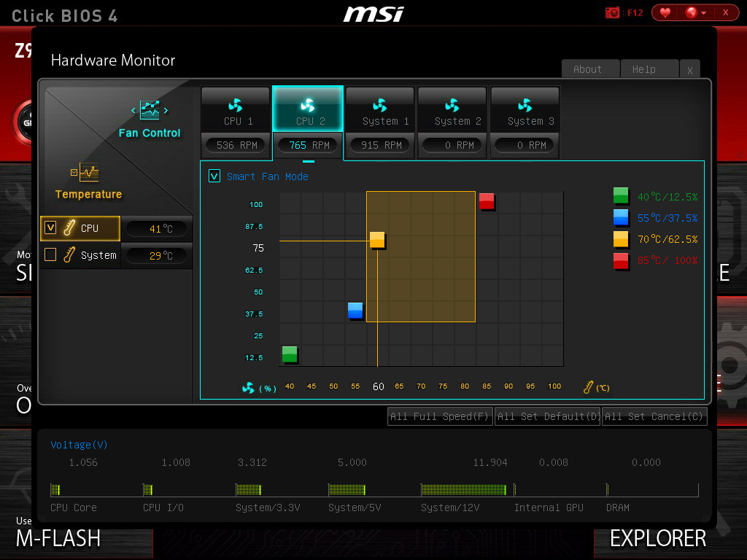Select the System 2 fan tab
Viewport: 747px width, 560px height.
pyautogui.click(x=452, y=109)
